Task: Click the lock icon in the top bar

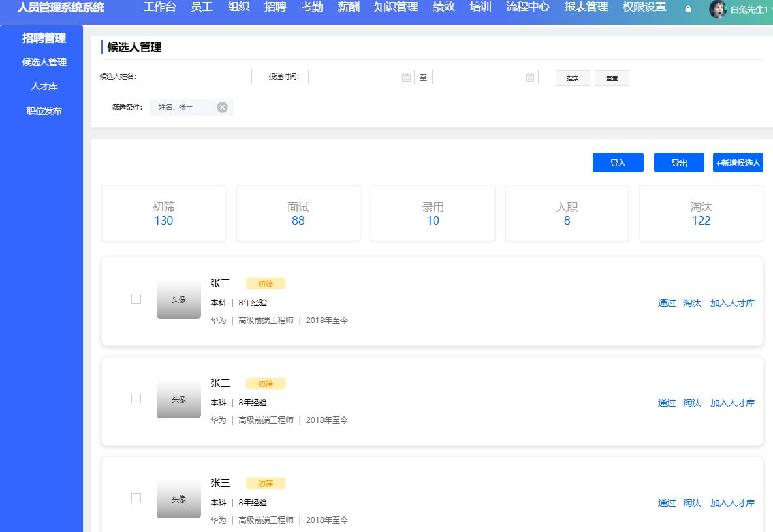Action: point(687,9)
